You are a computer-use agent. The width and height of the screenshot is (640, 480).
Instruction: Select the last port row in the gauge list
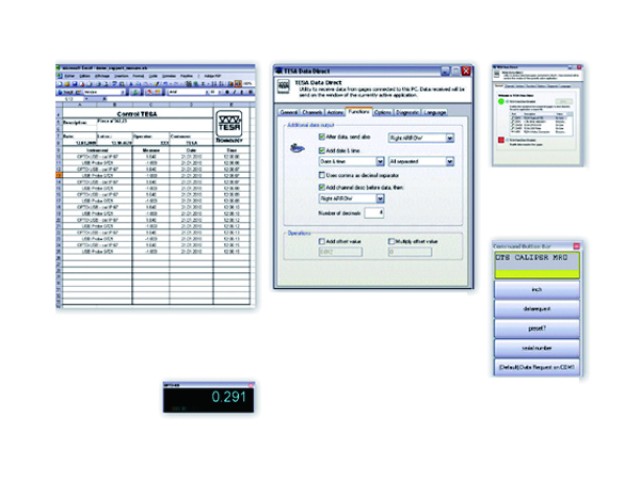pyautogui.click(x=541, y=132)
